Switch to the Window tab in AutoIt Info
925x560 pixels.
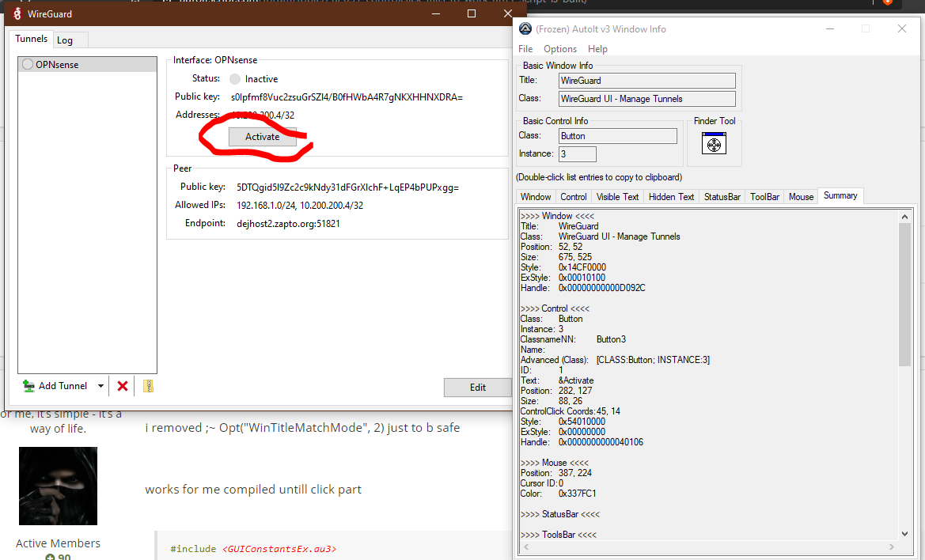[536, 197]
